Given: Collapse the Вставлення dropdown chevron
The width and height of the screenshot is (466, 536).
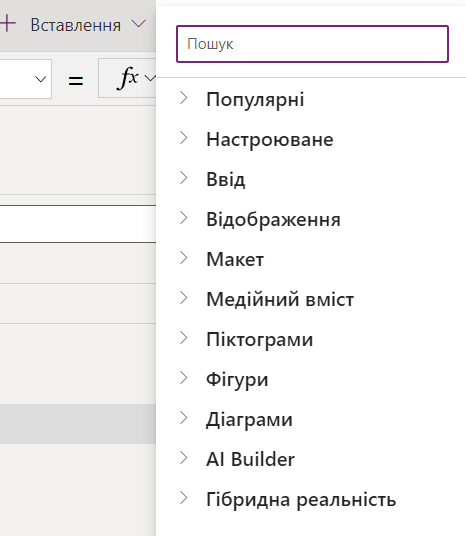Looking at the screenshot, I should [x=139, y=24].
